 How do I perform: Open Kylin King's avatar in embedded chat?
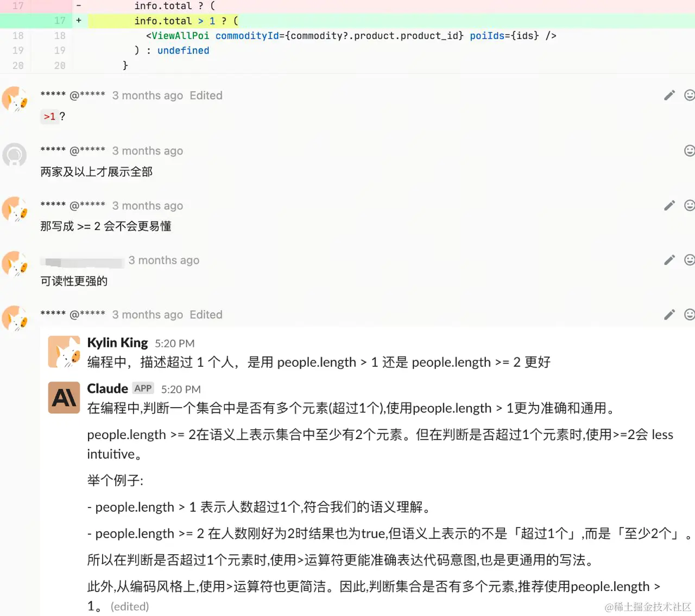64,352
